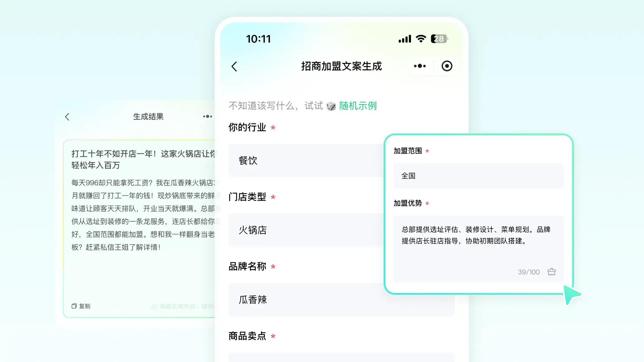The width and height of the screenshot is (644, 362).
Task: Click the 全国 franchise range field
Action: (x=478, y=176)
